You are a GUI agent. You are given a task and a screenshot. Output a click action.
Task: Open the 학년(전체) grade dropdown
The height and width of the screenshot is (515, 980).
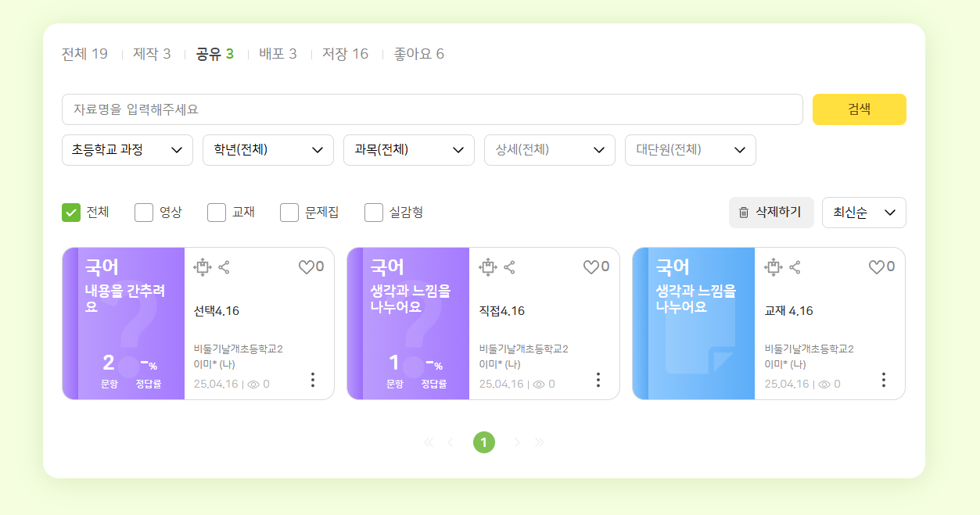pyautogui.click(x=268, y=150)
